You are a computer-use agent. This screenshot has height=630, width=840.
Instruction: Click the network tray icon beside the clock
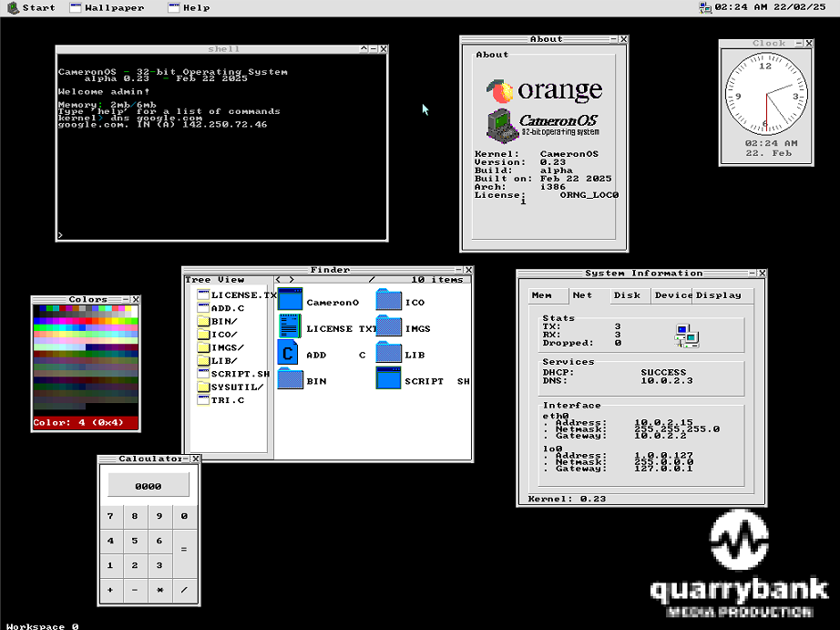click(705, 7)
